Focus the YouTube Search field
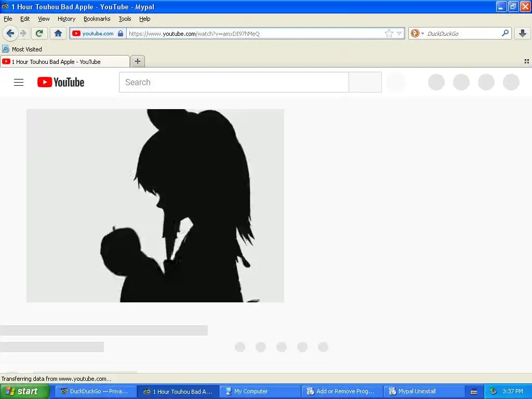 (234, 82)
